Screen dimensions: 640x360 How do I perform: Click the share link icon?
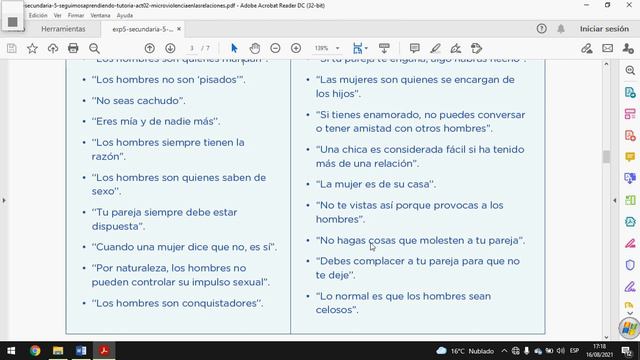click(x=587, y=49)
